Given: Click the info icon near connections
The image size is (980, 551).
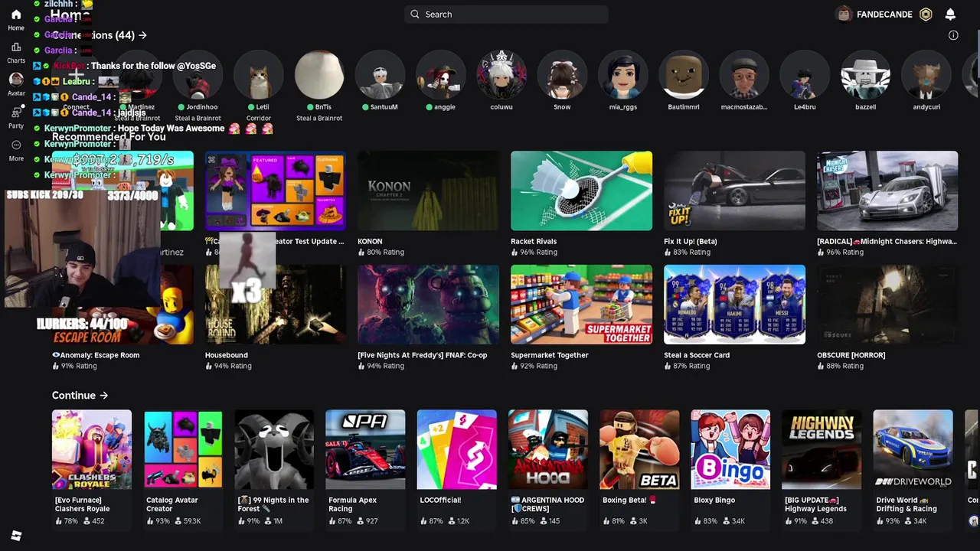Looking at the screenshot, I should (953, 35).
